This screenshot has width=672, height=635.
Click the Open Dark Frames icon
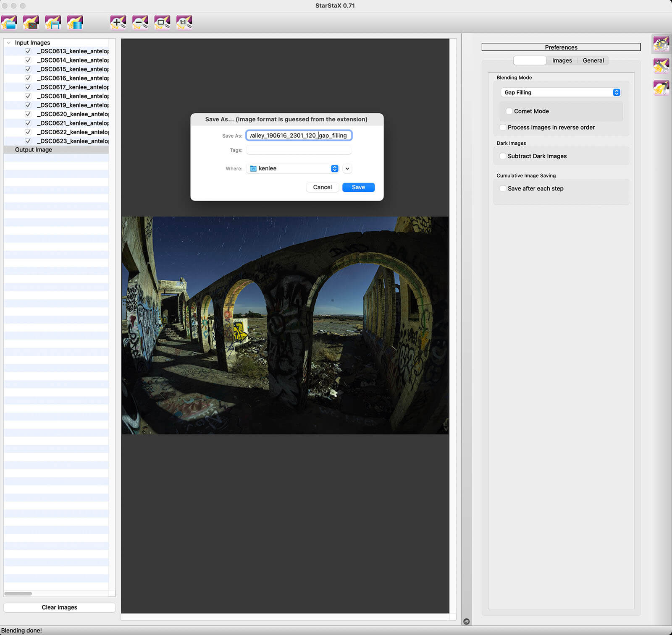[31, 22]
